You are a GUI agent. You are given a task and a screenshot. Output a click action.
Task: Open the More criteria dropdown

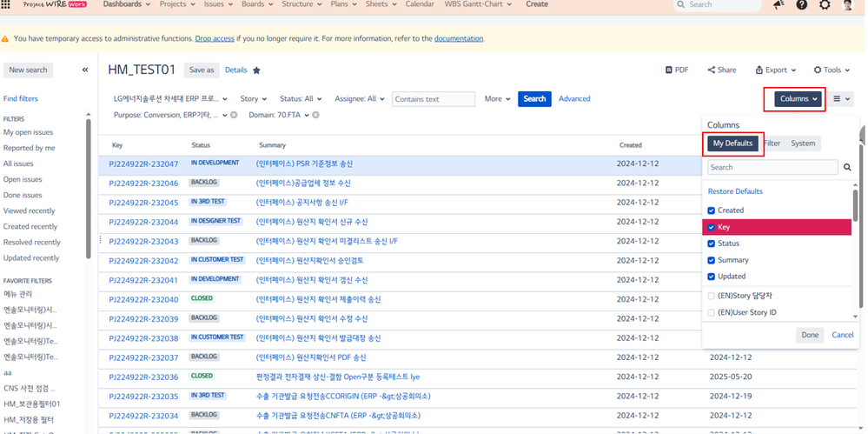[x=497, y=98]
